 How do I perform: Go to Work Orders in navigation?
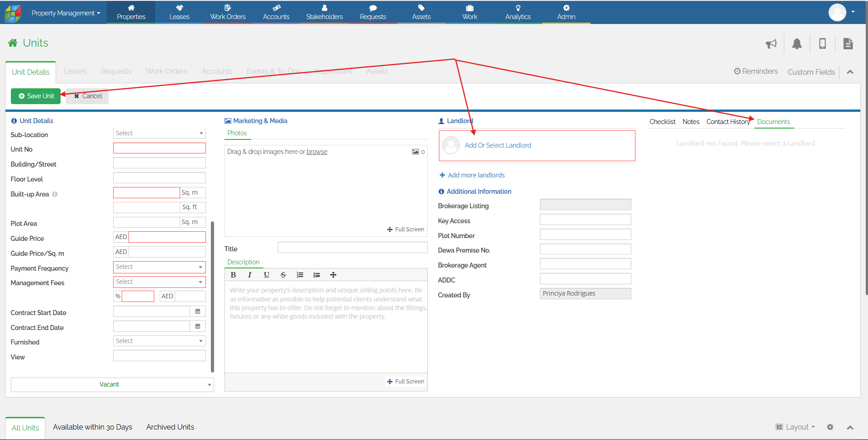[x=228, y=12]
